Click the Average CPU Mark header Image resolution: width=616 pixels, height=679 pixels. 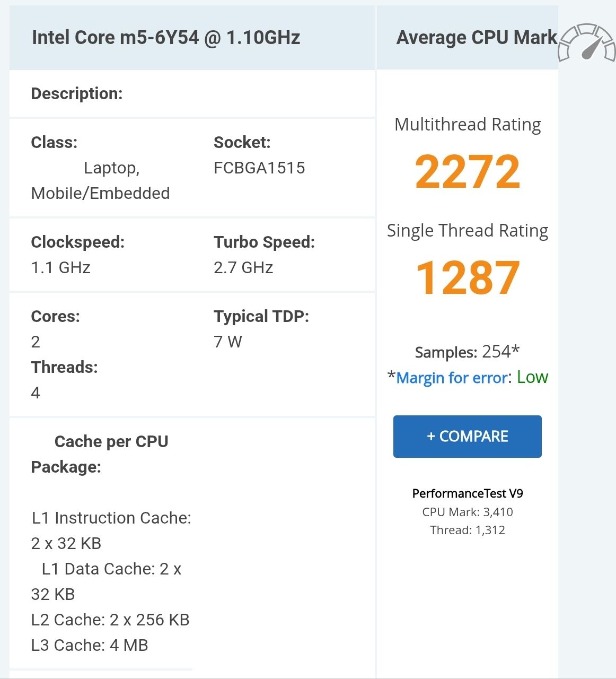coord(477,37)
